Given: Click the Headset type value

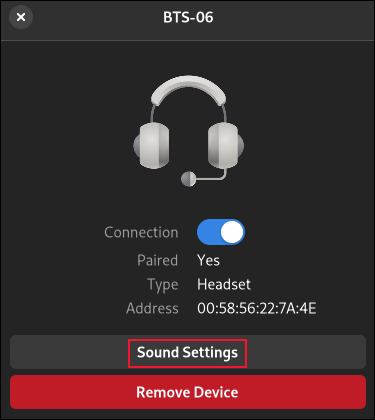Looking at the screenshot, I should click(x=224, y=284).
